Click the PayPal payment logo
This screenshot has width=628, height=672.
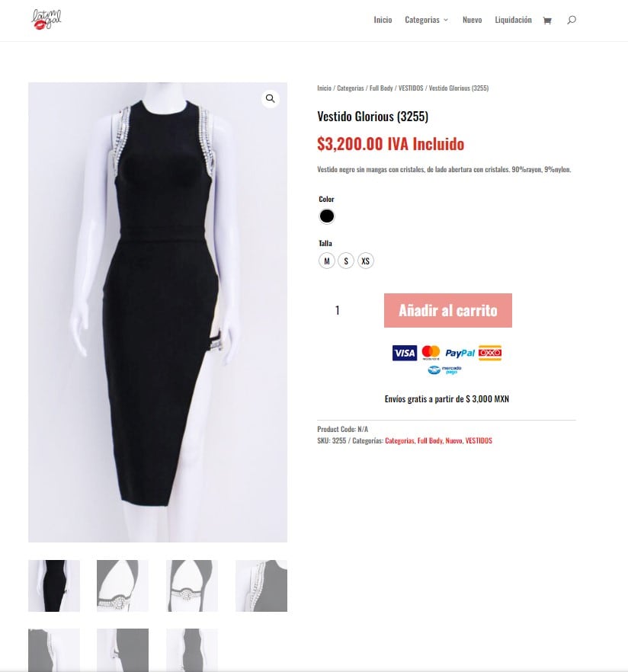[x=460, y=354]
